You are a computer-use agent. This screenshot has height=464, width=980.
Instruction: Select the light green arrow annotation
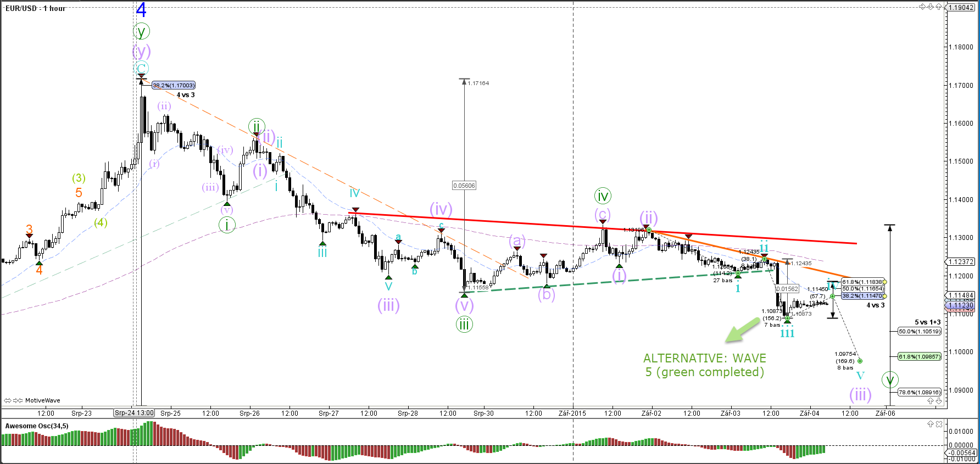pyautogui.click(x=742, y=330)
